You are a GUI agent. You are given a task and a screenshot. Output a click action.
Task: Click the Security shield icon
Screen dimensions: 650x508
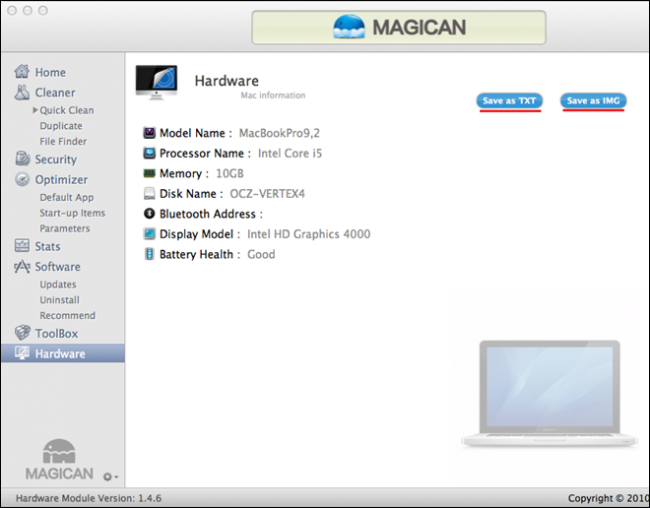pos(22,159)
